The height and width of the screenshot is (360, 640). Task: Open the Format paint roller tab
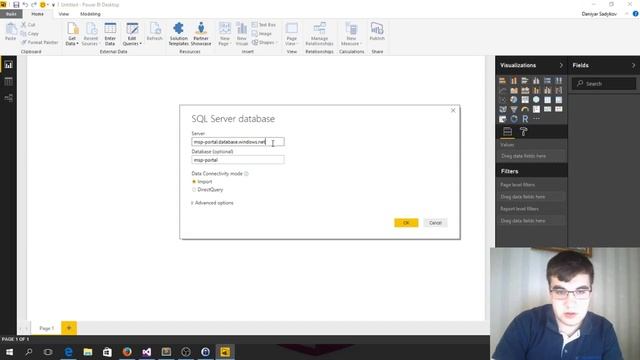(524, 131)
